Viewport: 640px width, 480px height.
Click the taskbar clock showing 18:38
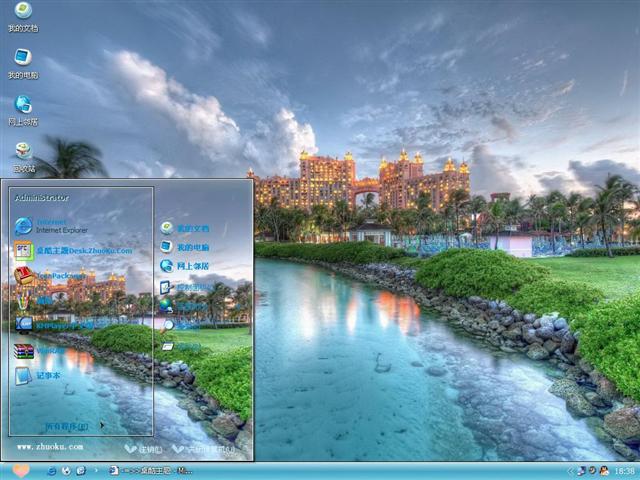pyautogui.click(x=624, y=471)
